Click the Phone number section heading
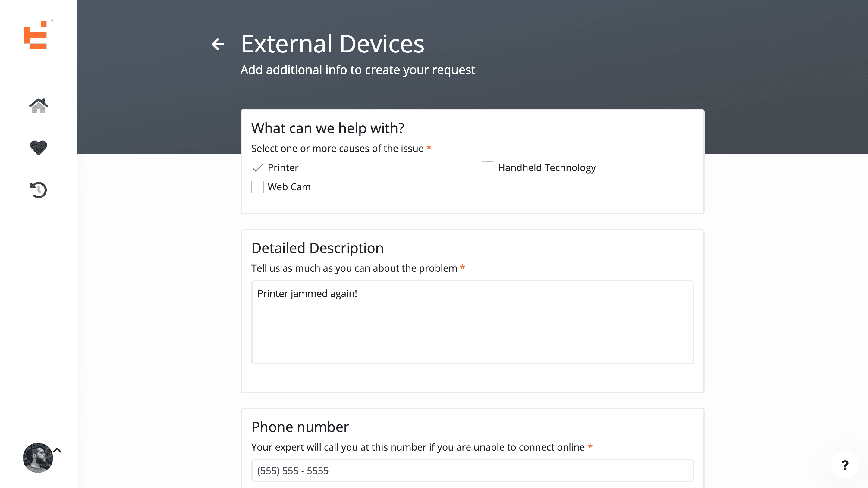The width and height of the screenshot is (868, 488). tap(300, 427)
